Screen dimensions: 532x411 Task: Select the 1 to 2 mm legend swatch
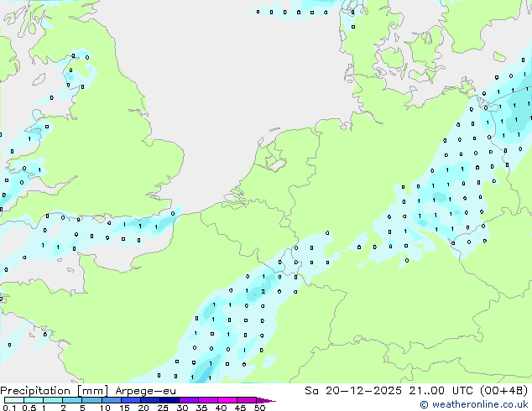pyautogui.click(x=53, y=400)
